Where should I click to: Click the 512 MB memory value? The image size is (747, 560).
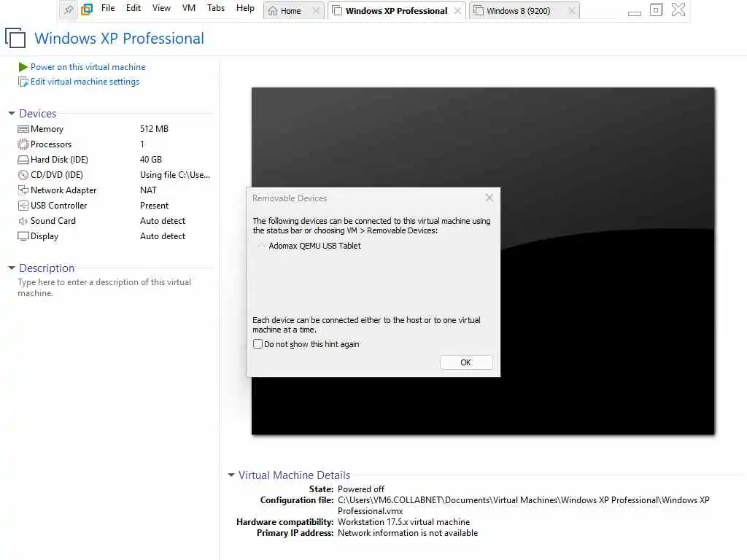(x=155, y=129)
